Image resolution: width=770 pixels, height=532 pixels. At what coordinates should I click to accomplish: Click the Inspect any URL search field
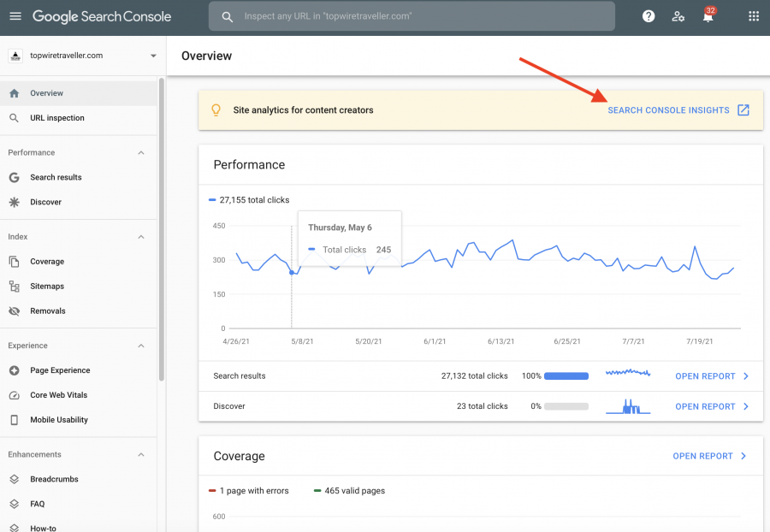pos(412,16)
